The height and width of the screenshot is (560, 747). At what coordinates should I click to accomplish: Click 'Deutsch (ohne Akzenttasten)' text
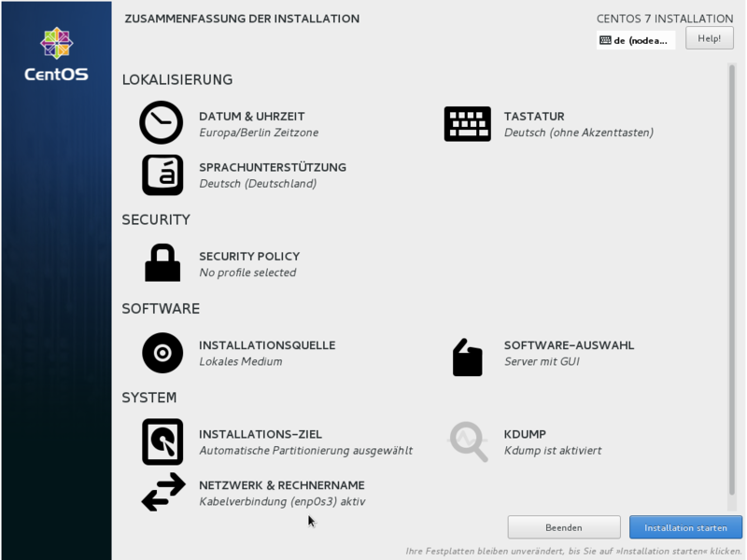[x=578, y=133]
